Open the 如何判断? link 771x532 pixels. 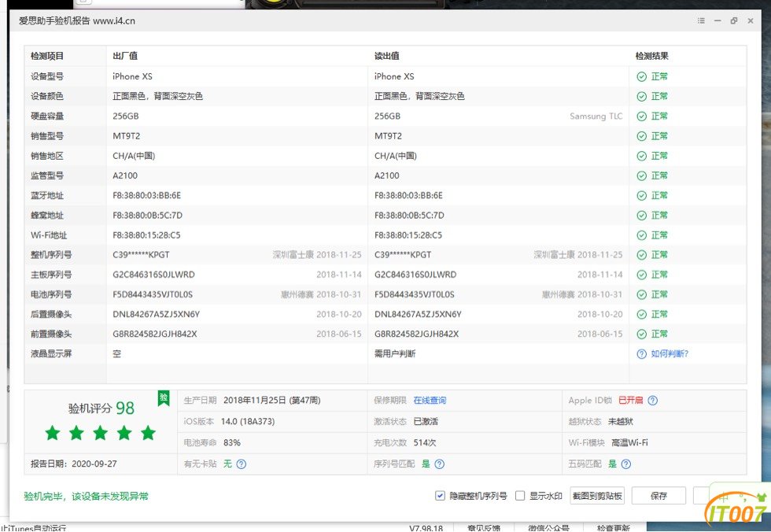pyautogui.click(x=670, y=354)
